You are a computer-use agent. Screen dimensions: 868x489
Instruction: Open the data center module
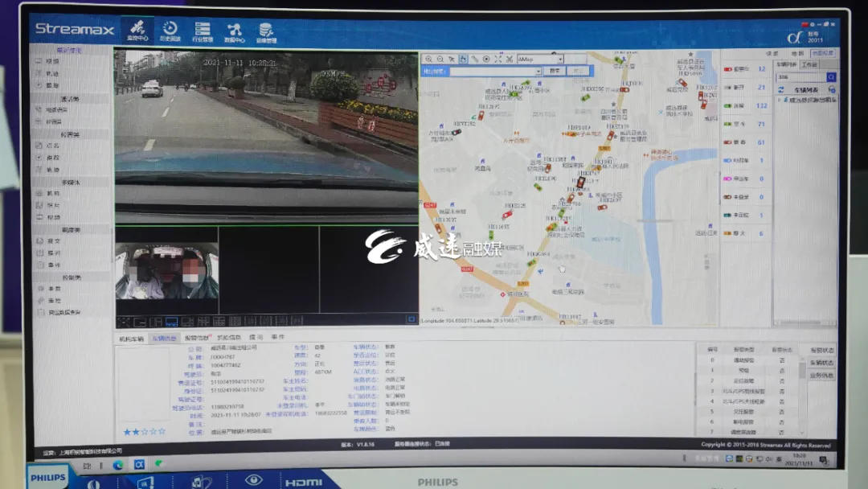click(x=234, y=32)
